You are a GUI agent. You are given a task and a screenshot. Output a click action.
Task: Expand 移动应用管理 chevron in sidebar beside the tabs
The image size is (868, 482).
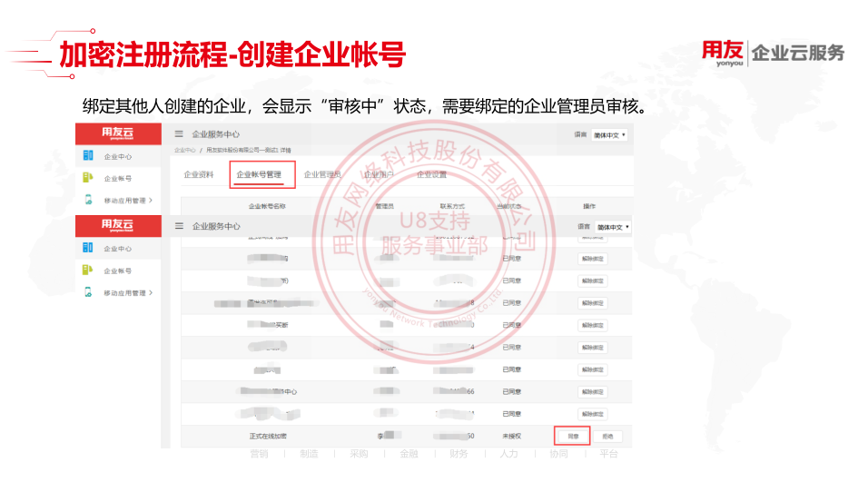[151, 201]
